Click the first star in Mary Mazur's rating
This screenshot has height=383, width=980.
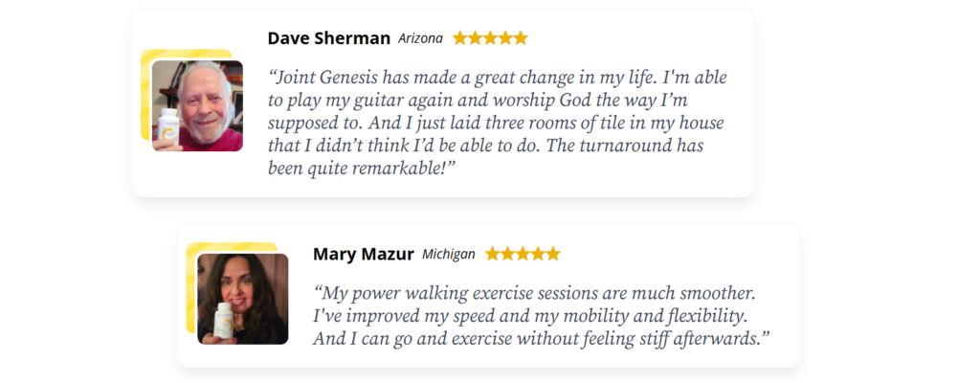(493, 254)
